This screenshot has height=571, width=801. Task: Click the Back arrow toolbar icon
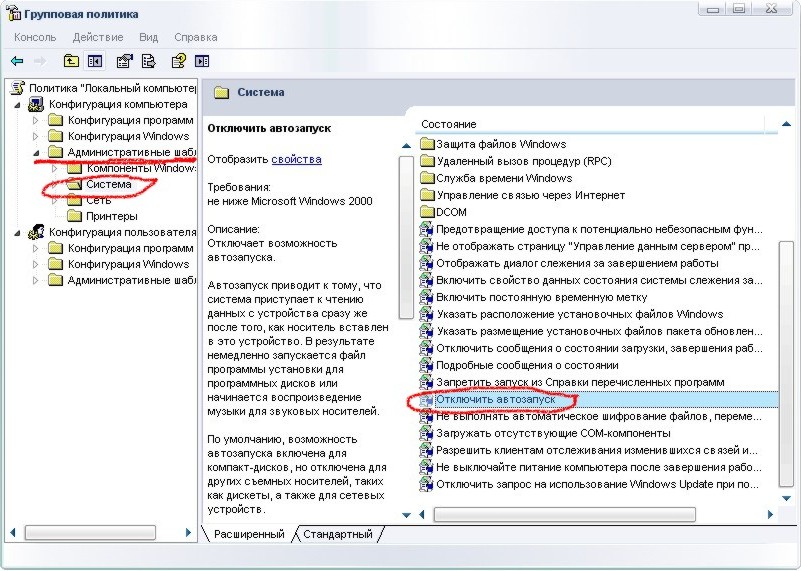tap(17, 61)
